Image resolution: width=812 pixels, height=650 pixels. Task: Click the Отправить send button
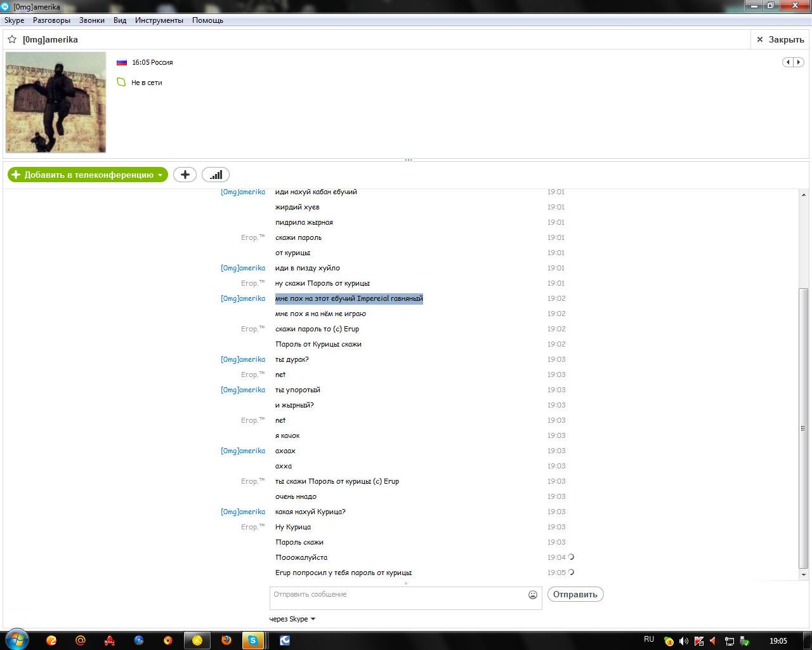(x=575, y=594)
